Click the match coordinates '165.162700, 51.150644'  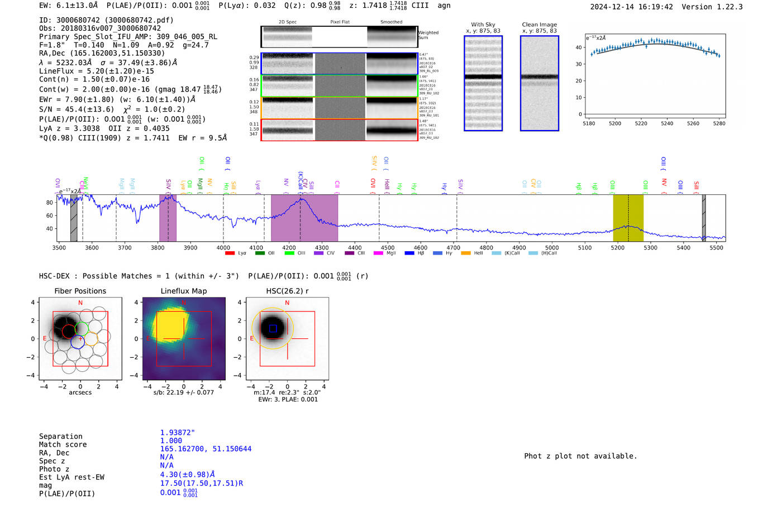click(x=206, y=449)
